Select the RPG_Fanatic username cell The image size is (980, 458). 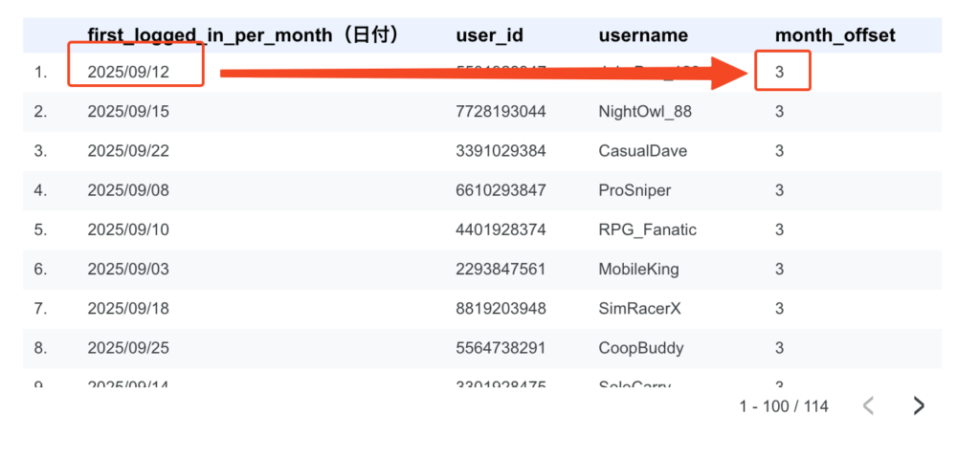(x=647, y=229)
